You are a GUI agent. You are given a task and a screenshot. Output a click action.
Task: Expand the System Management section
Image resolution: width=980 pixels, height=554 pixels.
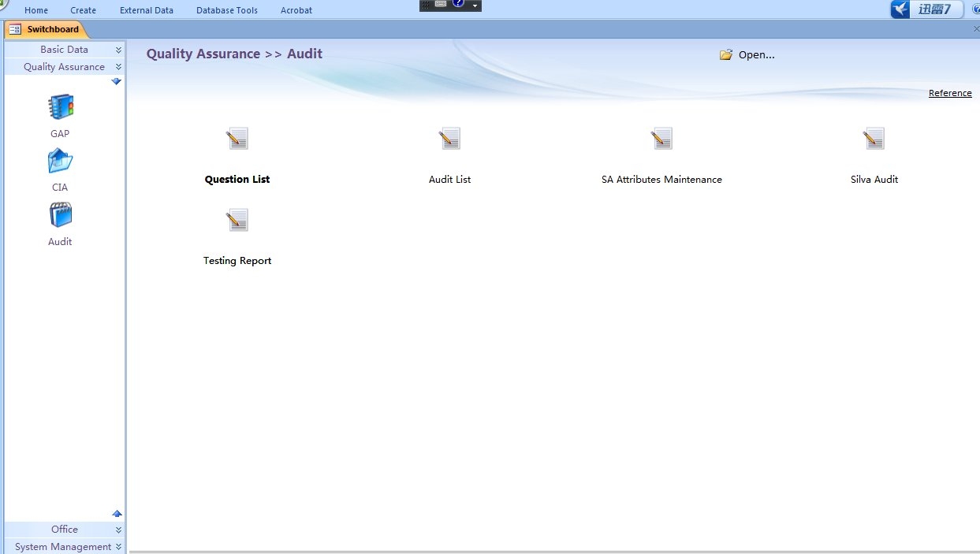tap(64, 547)
